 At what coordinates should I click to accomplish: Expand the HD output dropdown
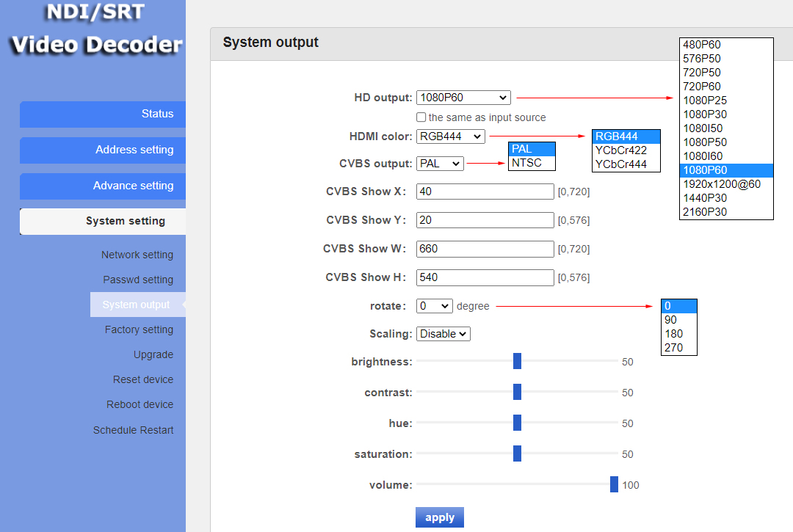coord(463,98)
